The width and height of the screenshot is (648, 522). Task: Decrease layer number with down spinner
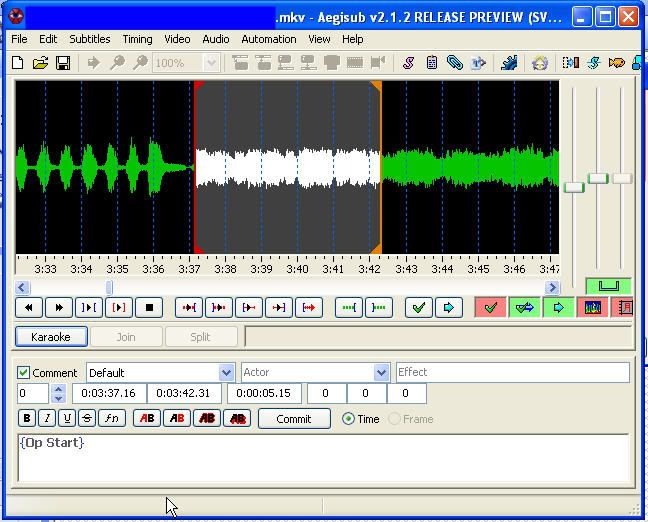pos(58,398)
